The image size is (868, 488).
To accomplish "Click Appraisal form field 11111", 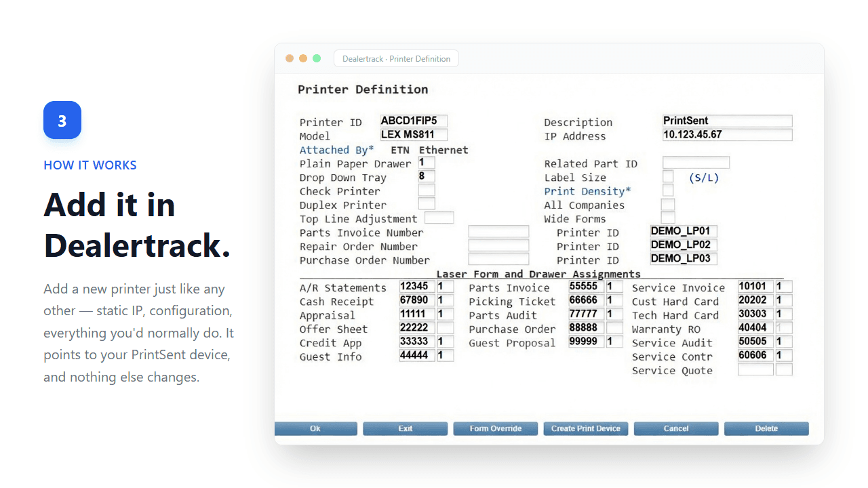I will [x=417, y=314].
